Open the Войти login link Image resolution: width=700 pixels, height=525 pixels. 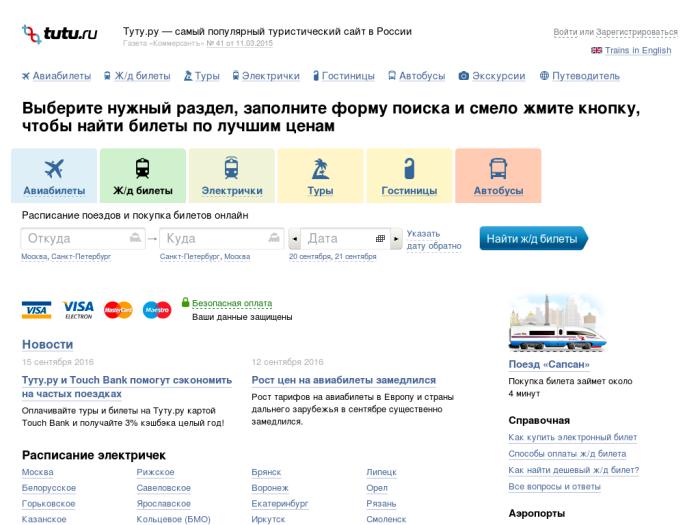(x=566, y=32)
